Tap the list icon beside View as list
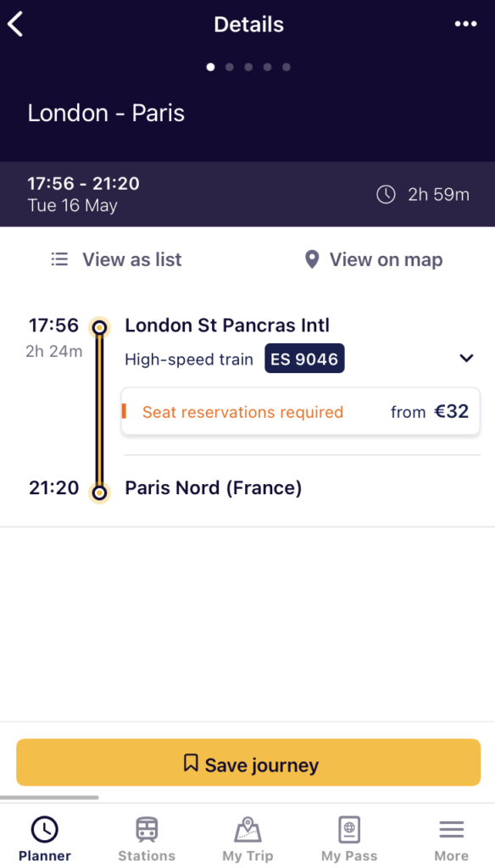The height and width of the screenshot is (868, 495). [x=59, y=259]
